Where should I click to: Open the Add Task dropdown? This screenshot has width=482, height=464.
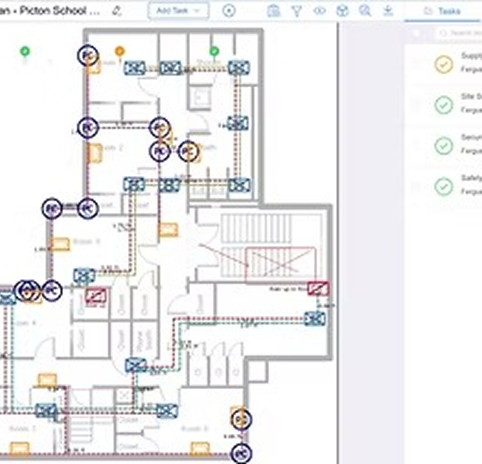click(x=179, y=11)
